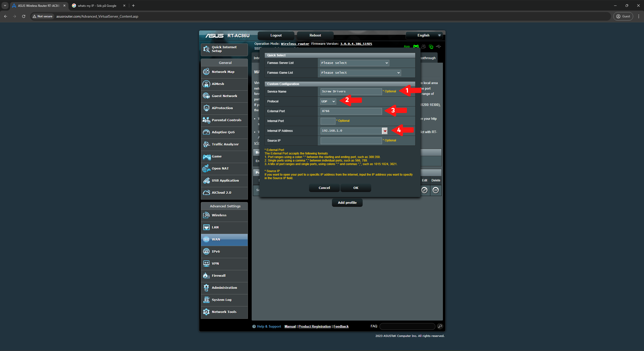Open Network Tools icon
The height and width of the screenshot is (351, 644).
(206, 312)
